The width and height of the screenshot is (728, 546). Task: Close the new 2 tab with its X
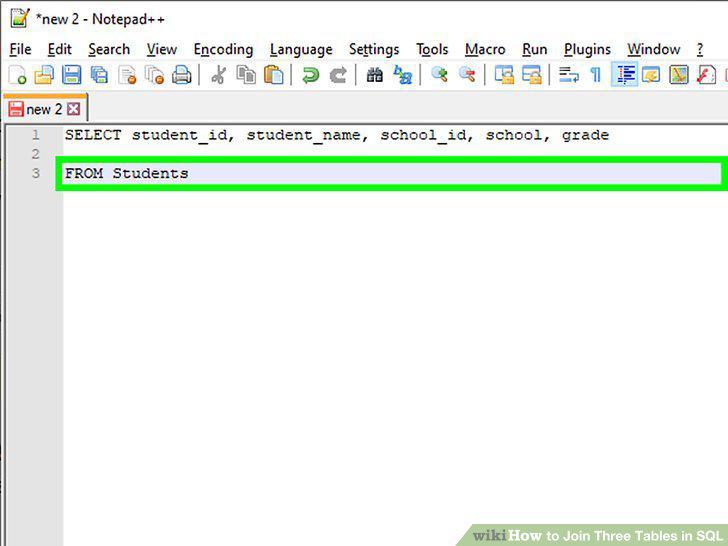73,109
